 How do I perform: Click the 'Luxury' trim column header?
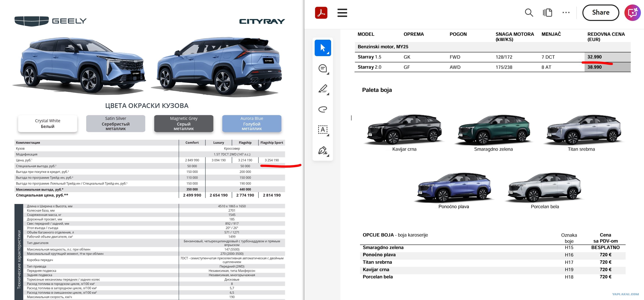pos(218,143)
